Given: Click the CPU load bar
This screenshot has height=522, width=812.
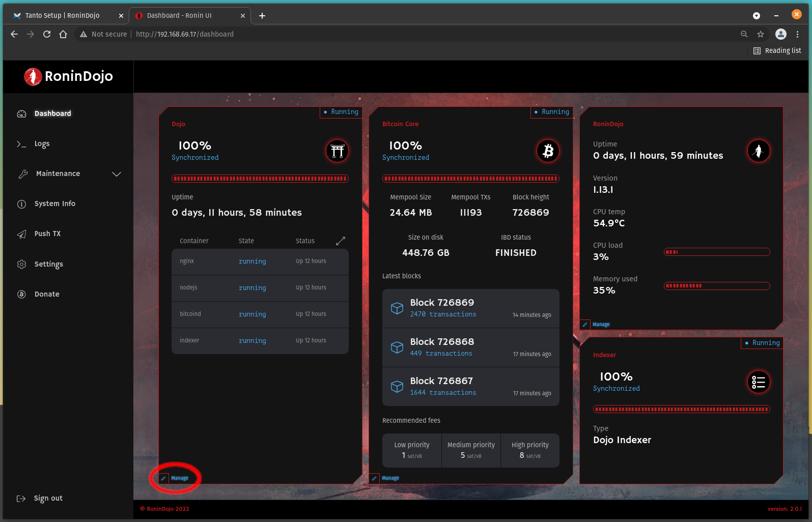Looking at the screenshot, I should click(717, 252).
